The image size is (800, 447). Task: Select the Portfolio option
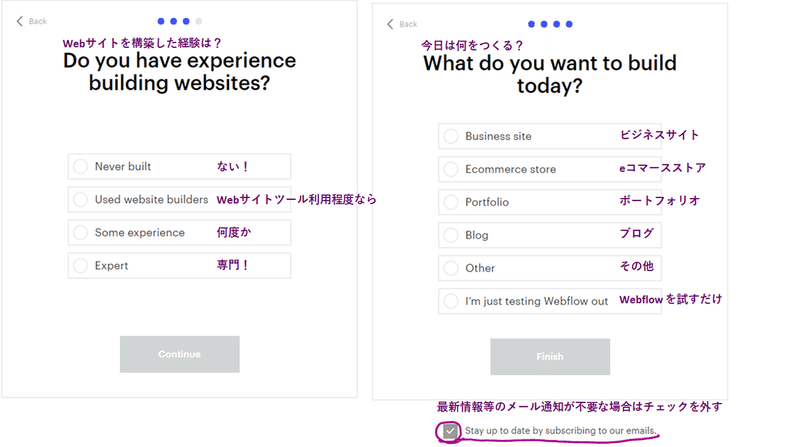[451, 202]
